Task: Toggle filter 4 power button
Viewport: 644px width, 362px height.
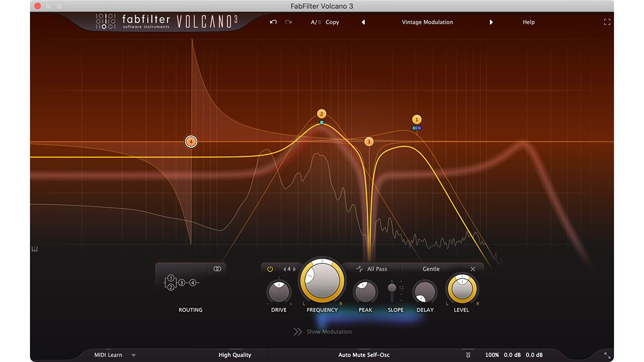Action: (x=270, y=269)
